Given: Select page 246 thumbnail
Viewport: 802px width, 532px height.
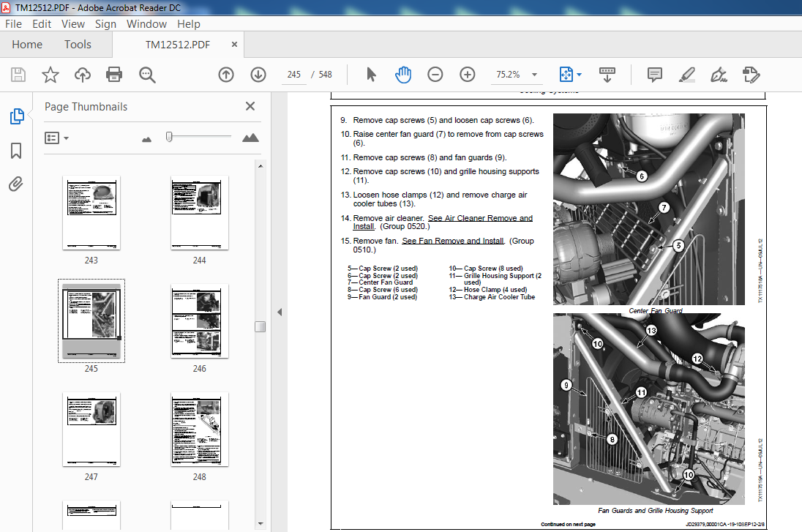Looking at the screenshot, I should (x=200, y=321).
